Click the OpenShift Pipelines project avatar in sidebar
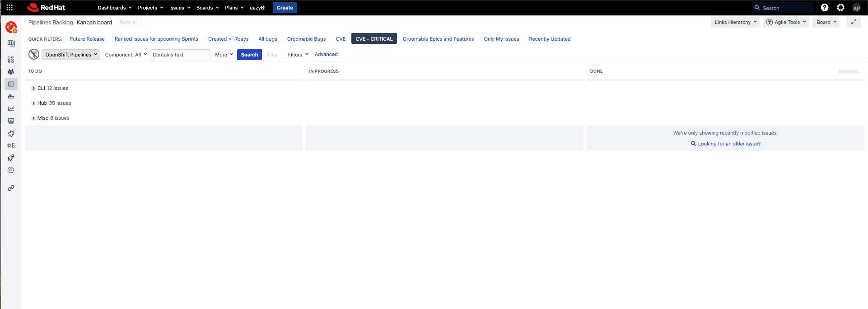Screen dimensions: 868x309 click(x=11, y=28)
